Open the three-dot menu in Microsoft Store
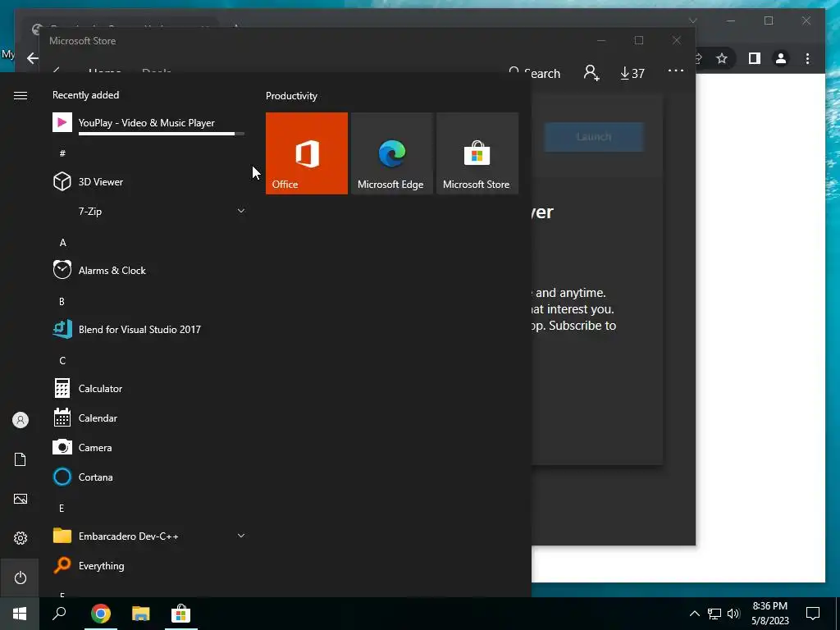The height and width of the screenshot is (630, 840). pos(676,71)
